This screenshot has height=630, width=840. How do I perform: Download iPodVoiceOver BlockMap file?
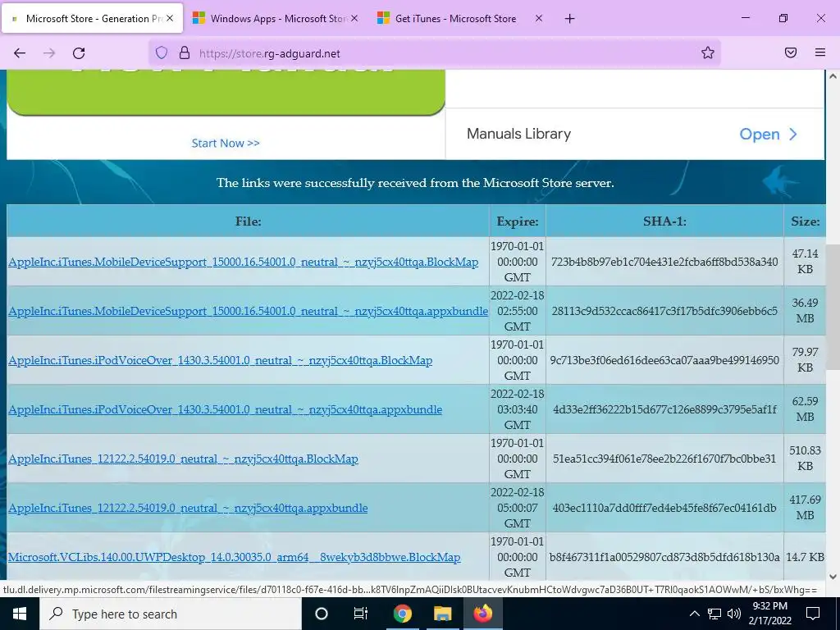coord(220,361)
